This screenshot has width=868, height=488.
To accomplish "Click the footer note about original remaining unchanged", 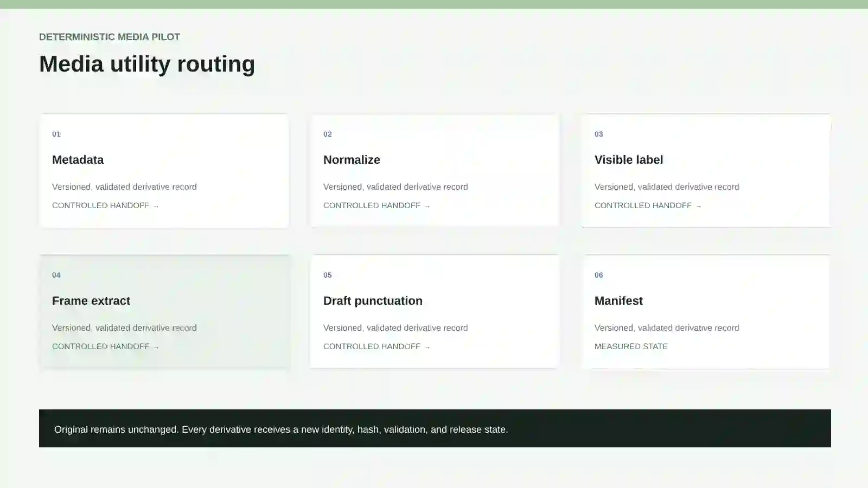I will point(281,429).
